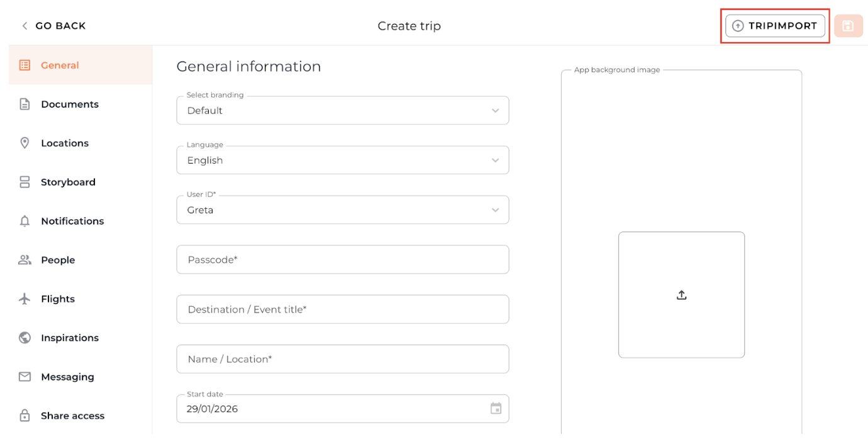Screen dimensions: 868x439
Task: Click the upload arrow icon in image box
Action: click(x=681, y=295)
